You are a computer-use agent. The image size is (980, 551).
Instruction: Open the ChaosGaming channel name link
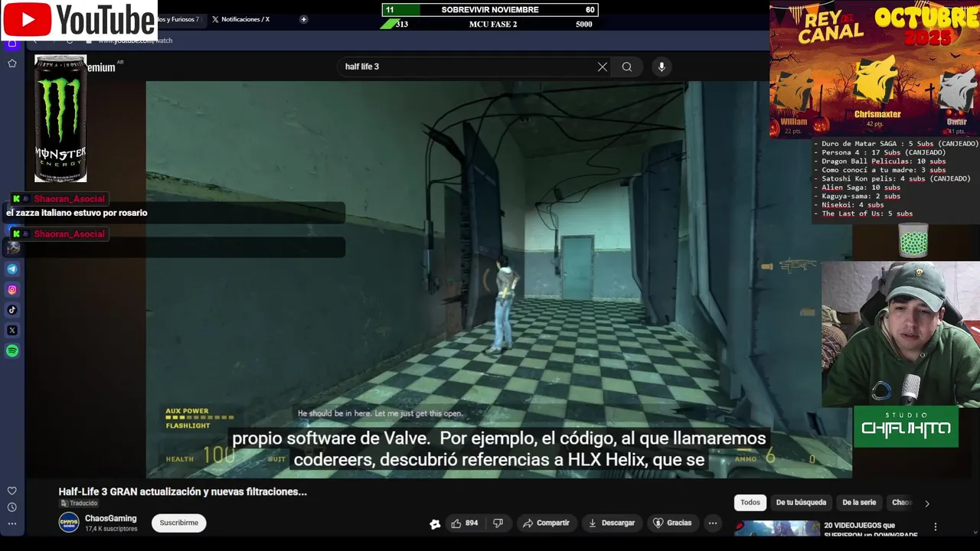tap(111, 518)
